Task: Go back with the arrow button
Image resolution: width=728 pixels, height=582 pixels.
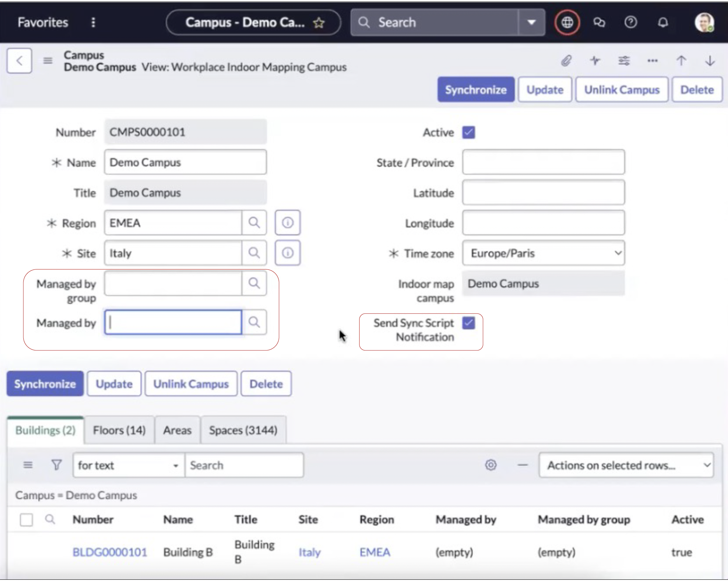Action: 19,61
